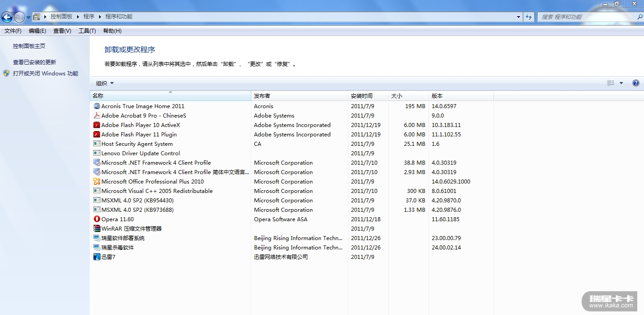This screenshot has height=315, width=644.
Task: Click the Forward navigation arrow button
Action: [19, 17]
